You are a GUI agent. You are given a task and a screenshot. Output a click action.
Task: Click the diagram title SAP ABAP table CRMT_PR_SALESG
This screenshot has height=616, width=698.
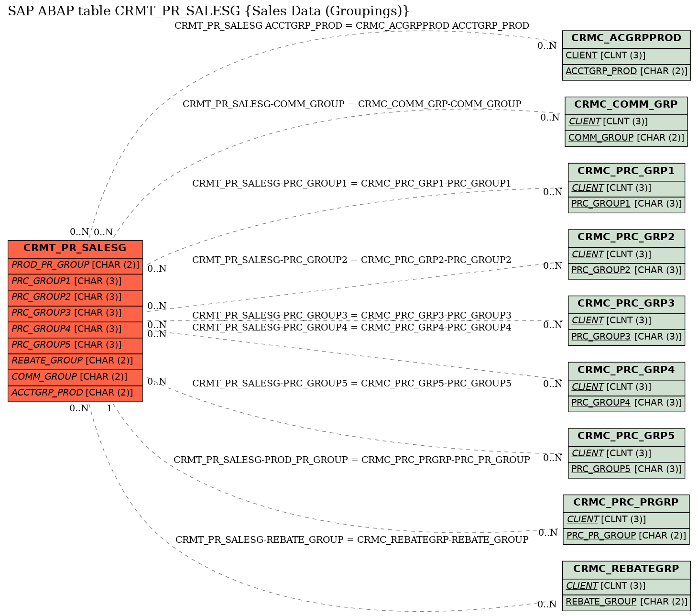coord(208,11)
